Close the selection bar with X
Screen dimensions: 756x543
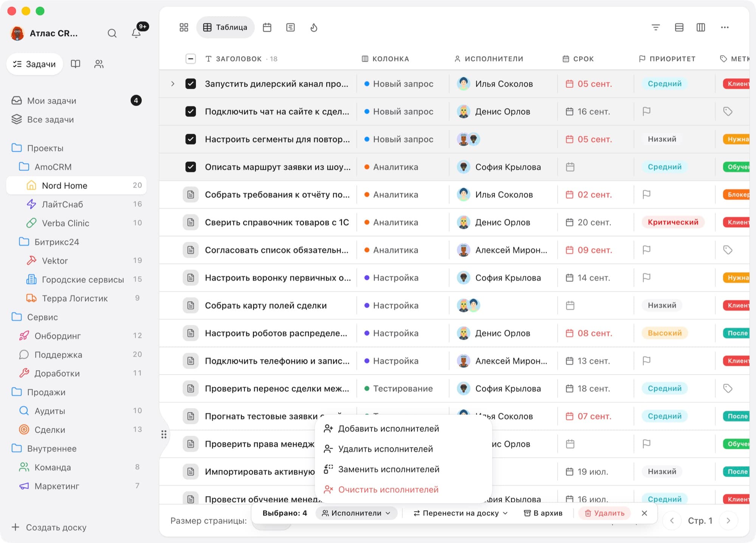[x=644, y=513]
